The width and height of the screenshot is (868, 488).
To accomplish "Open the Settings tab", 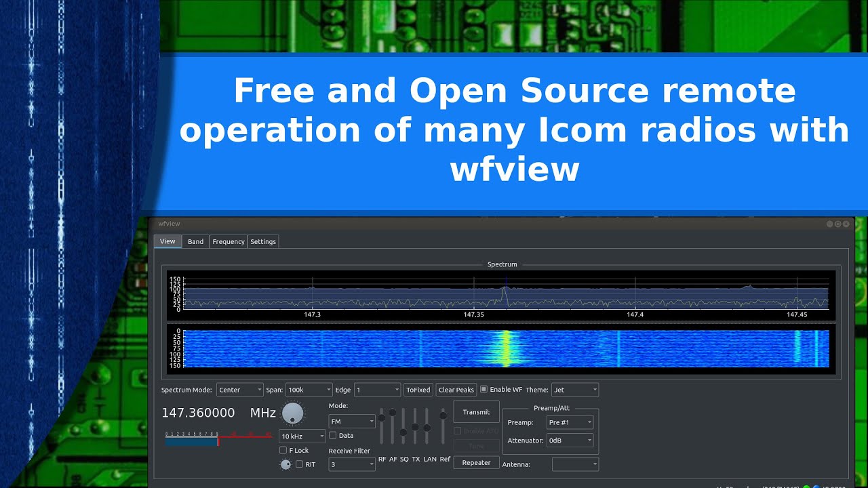I will (x=263, y=241).
